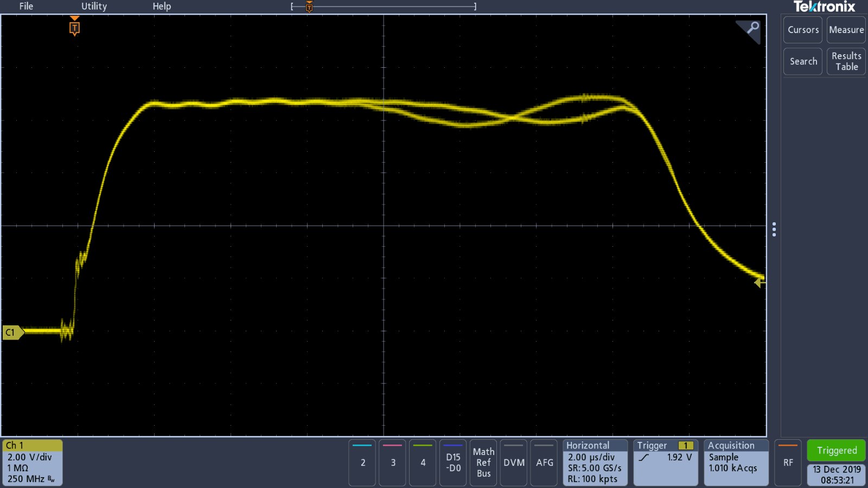Enable the D15-D0 digital channels
868x488 pixels.
click(454, 463)
